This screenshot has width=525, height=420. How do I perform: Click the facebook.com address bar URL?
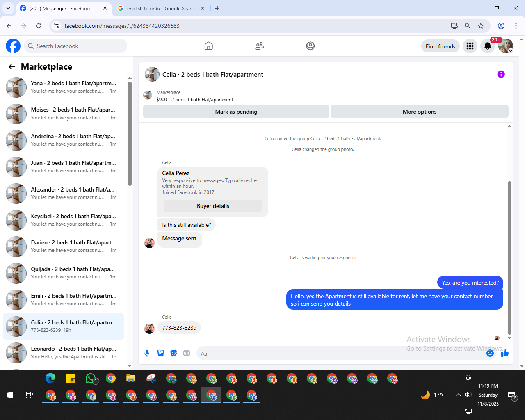tap(122, 26)
